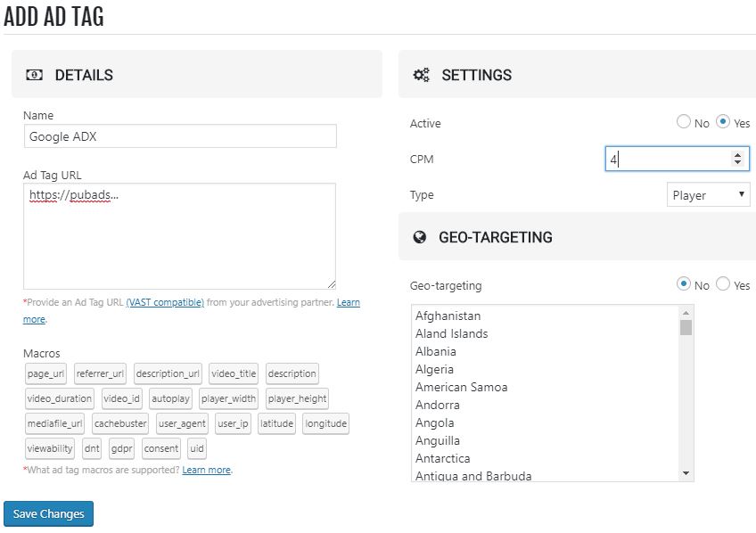Decrease CPM with down arrow
Screen dimensions: 756x533
tap(737, 163)
